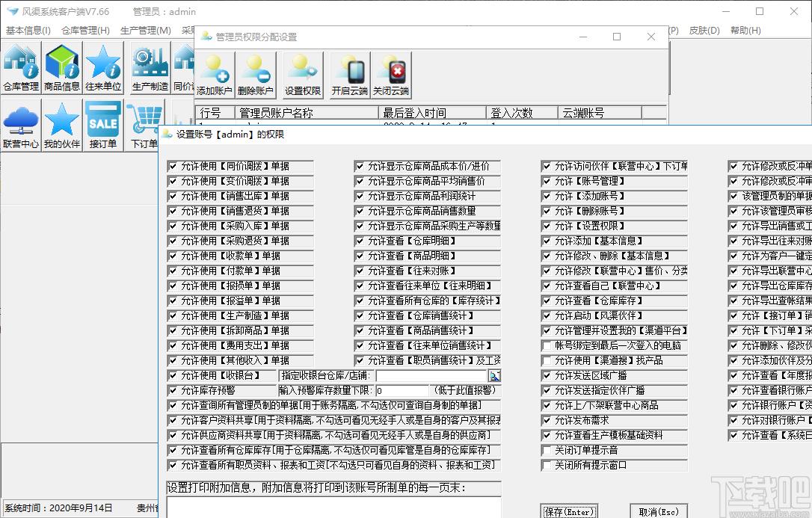Open the 我的伙伴 star icon
812x518 pixels.
(61, 126)
